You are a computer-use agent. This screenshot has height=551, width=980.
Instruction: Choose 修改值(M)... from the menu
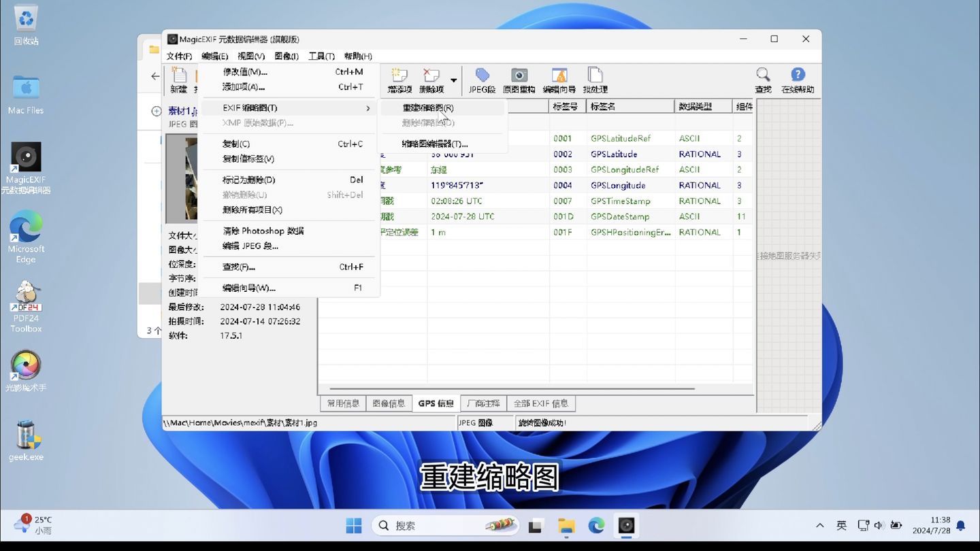[x=289, y=71]
